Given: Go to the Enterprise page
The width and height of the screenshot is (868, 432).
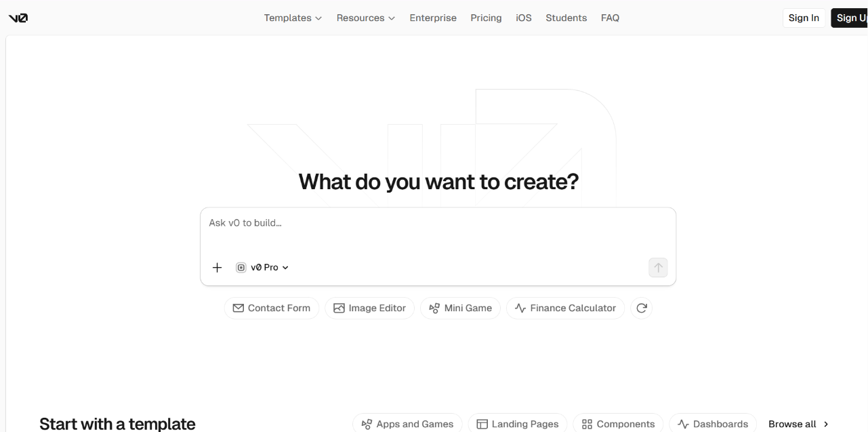Looking at the screenshot, I should pyautogui.click(x=433, y=18).
